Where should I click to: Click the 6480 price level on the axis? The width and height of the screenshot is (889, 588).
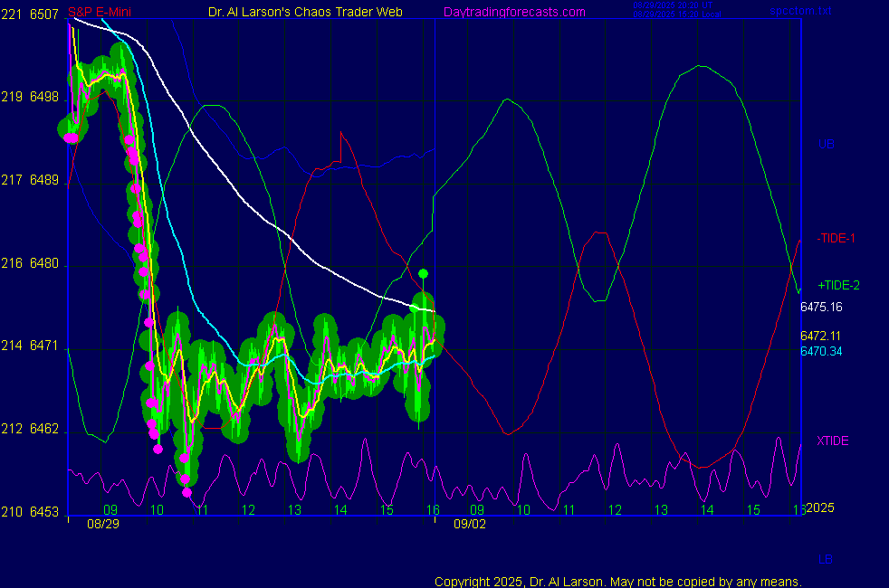pyautogui.click(x=44, y=263)
